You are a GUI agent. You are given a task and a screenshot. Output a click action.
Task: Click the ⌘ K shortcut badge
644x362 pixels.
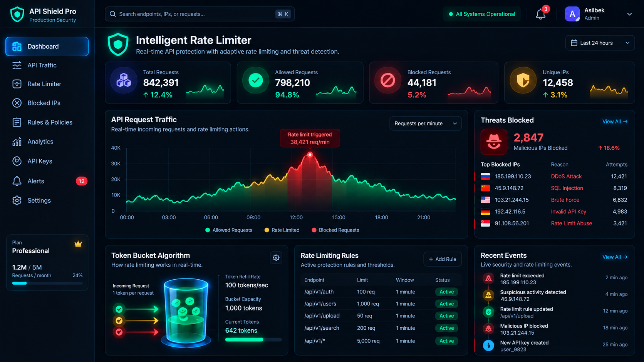coord(283,14)
